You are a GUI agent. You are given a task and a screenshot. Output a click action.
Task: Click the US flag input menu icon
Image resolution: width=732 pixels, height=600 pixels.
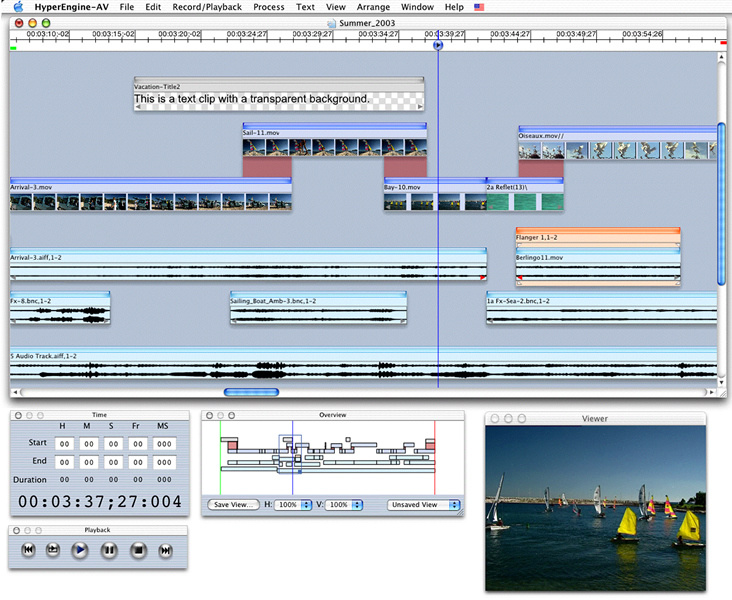480,7
